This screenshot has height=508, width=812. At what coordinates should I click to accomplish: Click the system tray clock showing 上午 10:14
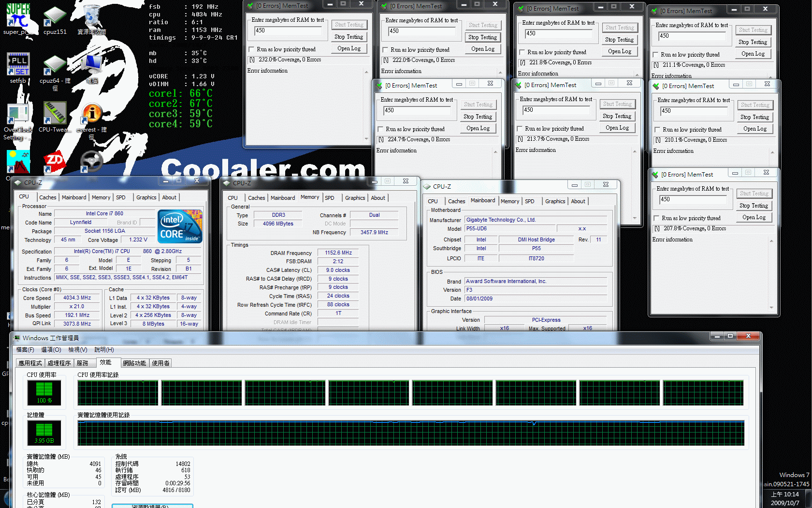[x=785, y=498]
